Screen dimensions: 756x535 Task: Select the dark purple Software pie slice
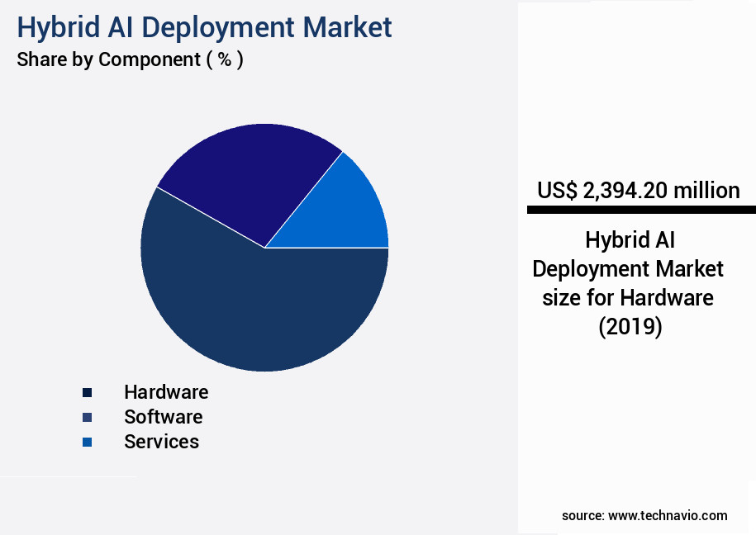point(248,178)
